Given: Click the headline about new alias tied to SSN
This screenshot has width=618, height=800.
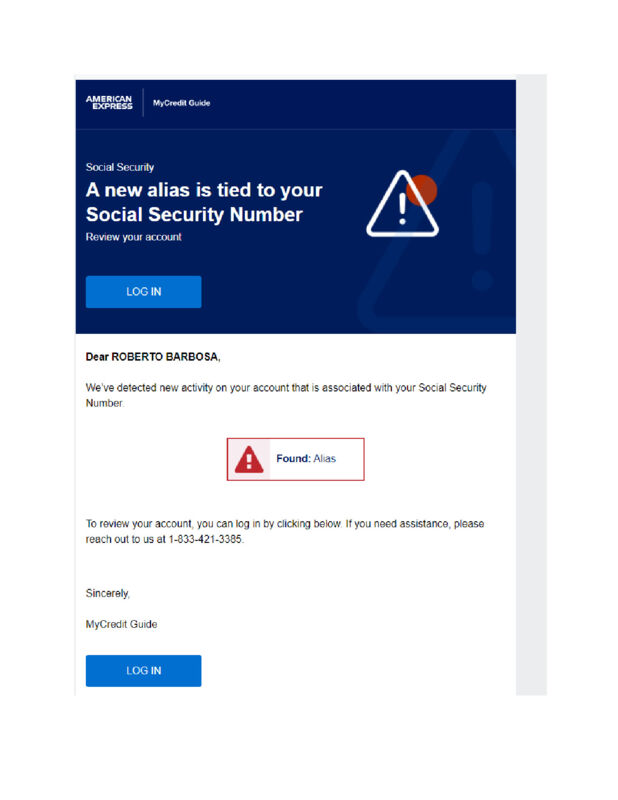Looking at the screenshot, I should 204,202.
